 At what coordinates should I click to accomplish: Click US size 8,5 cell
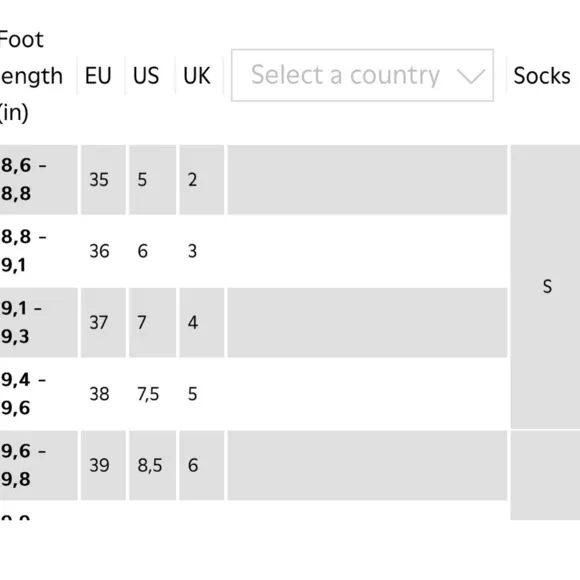pyautogui.click(x=152, y=465)
